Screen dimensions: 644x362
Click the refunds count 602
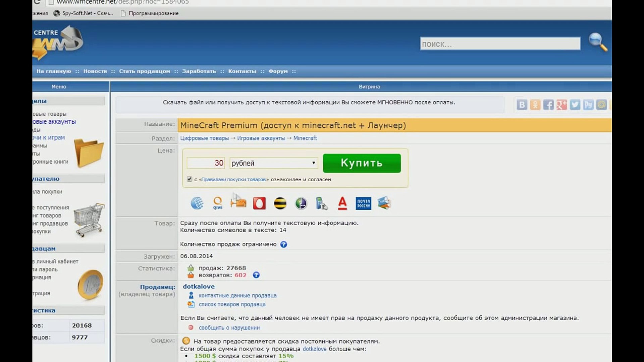(x=240, y=275)
